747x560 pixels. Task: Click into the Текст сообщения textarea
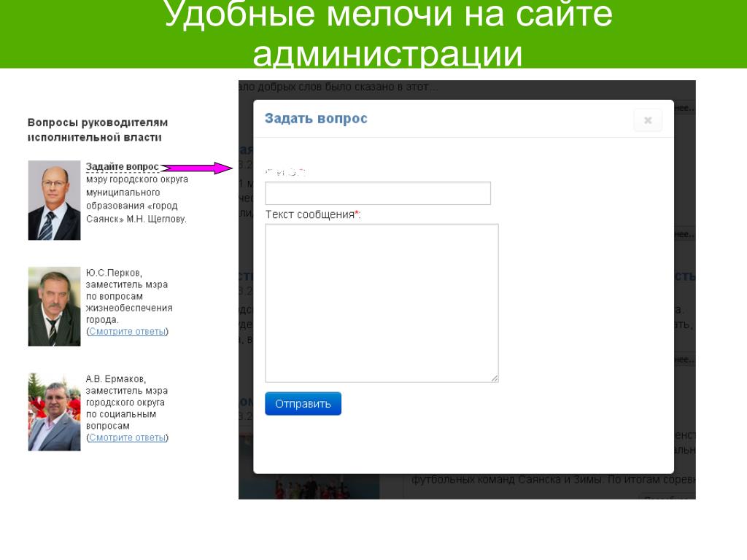coord(382,303)
